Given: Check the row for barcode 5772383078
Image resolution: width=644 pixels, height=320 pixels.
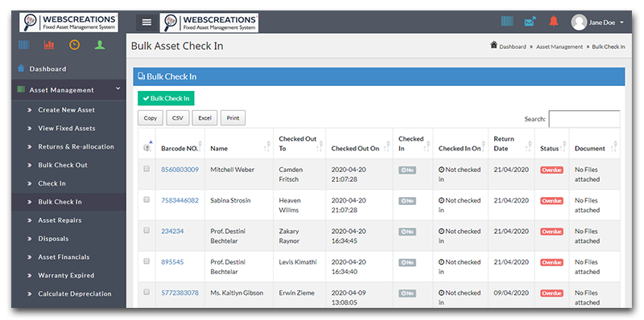Looking at the screenshot, I should pos(147,292).
